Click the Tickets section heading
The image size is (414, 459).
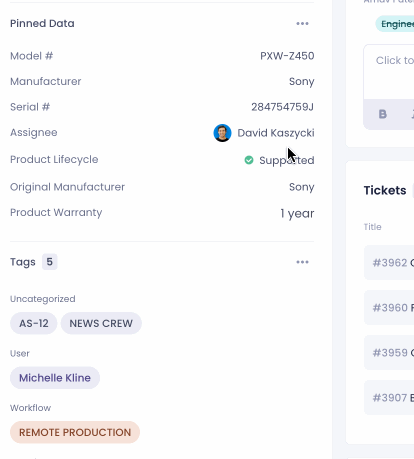click(385, 190)
